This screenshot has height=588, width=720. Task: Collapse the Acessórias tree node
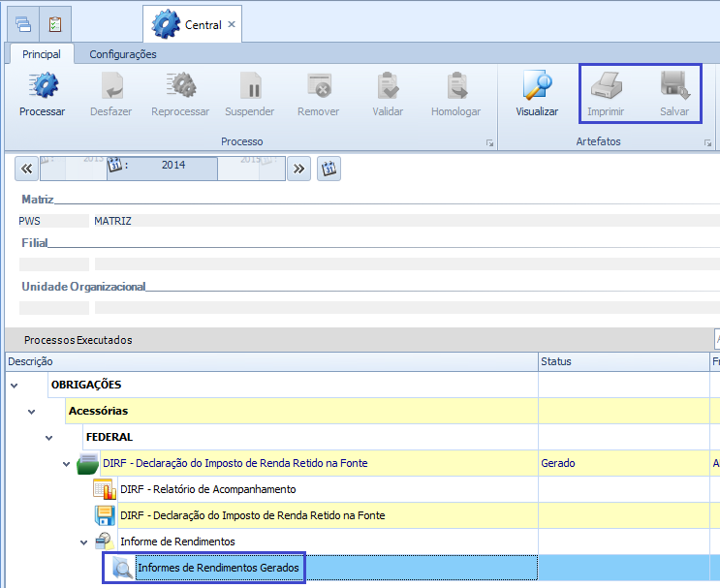pyautogui.click(x=31, y=412)
